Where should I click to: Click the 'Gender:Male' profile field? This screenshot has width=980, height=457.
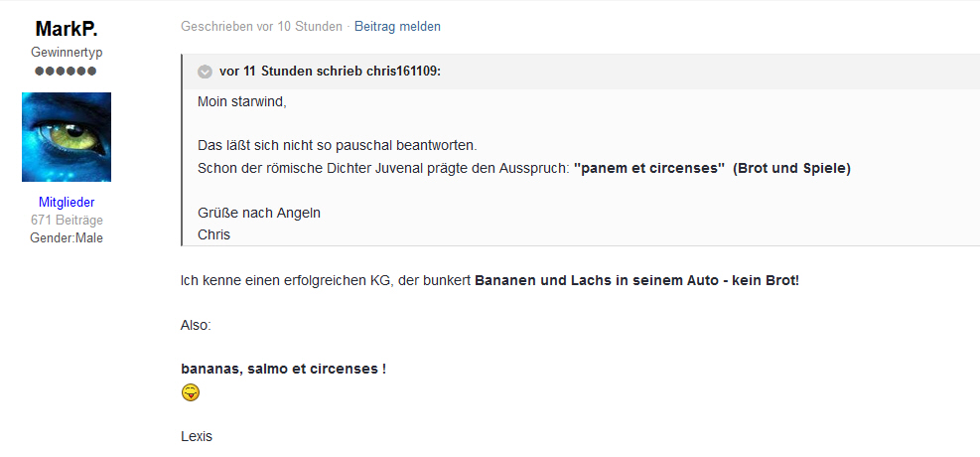(x=67, y=238)
